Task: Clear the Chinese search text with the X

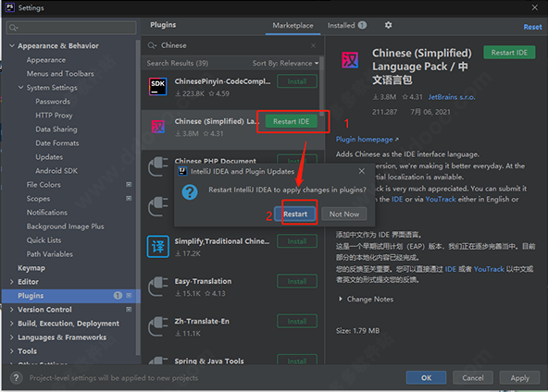Action: [313, 45]
